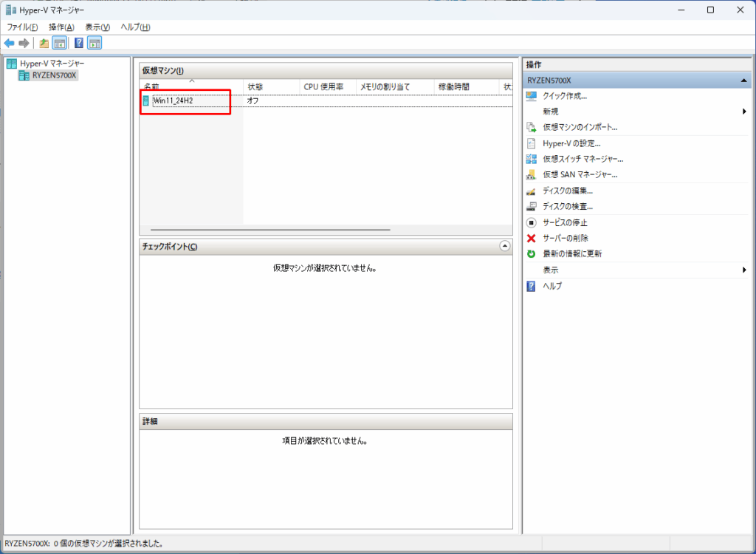
Task: Click the help question mark actions icon
Action: click(532, 286)
